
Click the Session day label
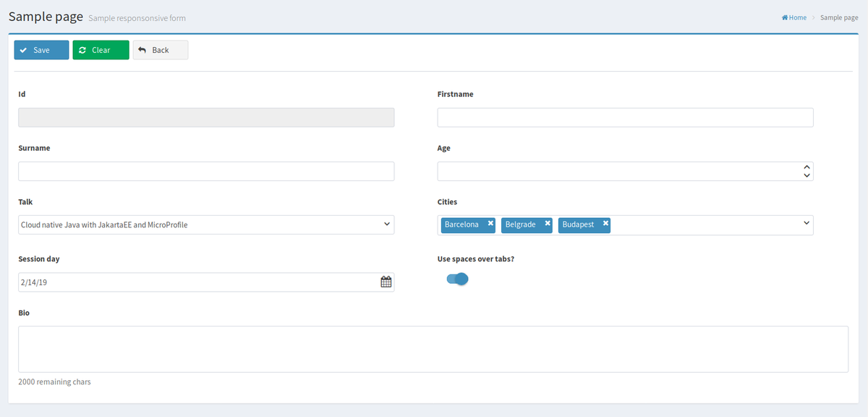coord(39,258)
